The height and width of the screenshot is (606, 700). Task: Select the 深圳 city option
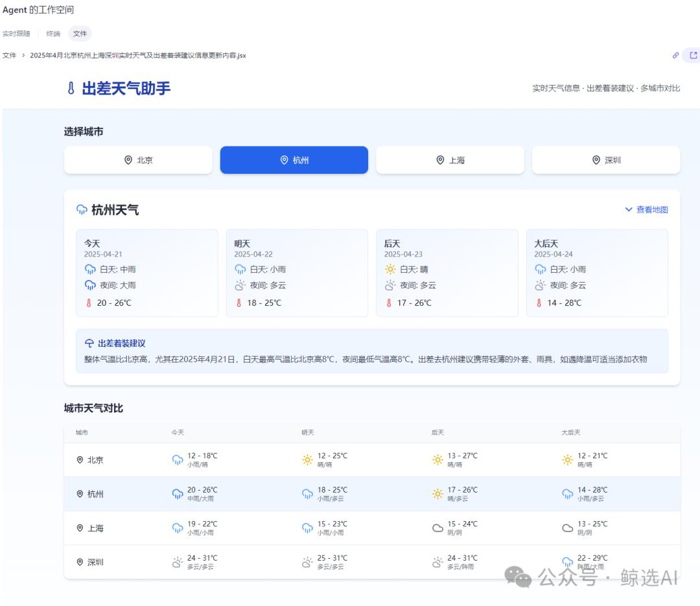(x=605, y=159)
